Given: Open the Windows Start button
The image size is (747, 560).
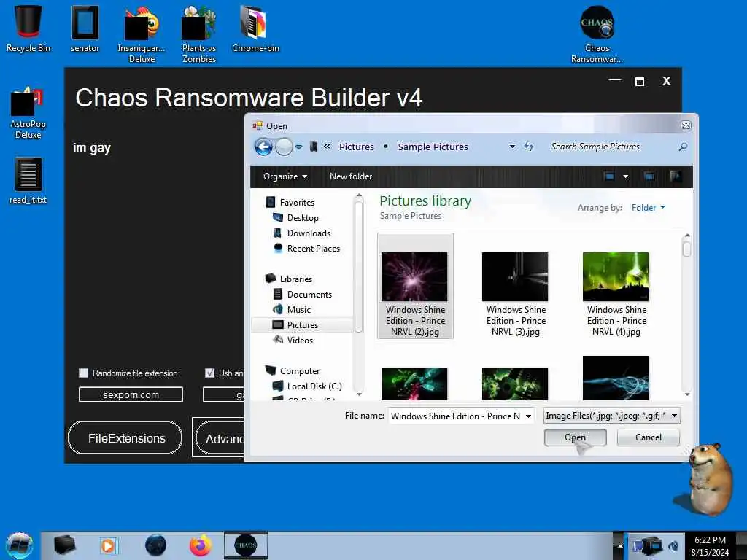Looking at the screenshot, I should [19, 545].
